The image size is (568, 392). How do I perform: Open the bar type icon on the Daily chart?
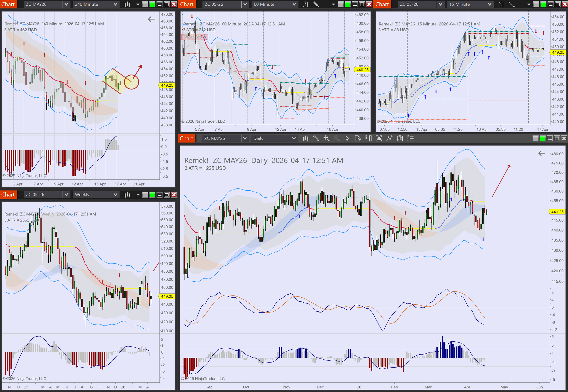coord(306,138)
